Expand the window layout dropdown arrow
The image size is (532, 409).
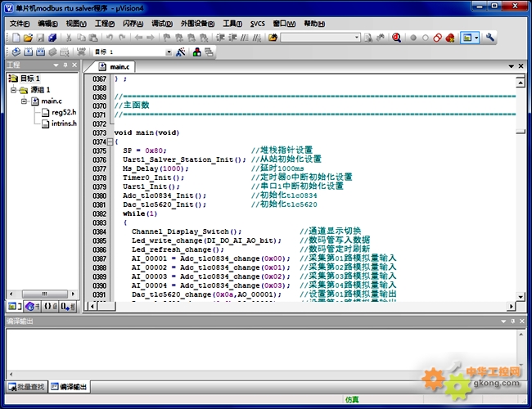click(476, 38)
